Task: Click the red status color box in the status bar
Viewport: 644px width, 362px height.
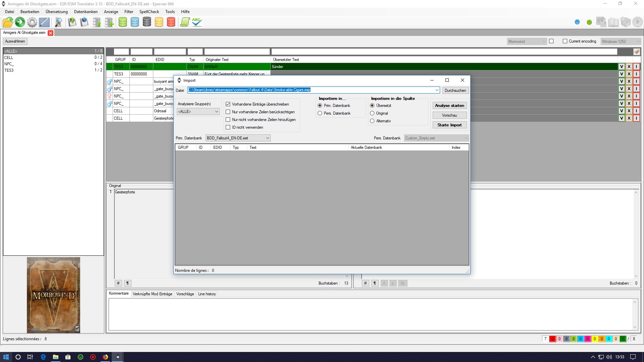Action: (552, 339)
